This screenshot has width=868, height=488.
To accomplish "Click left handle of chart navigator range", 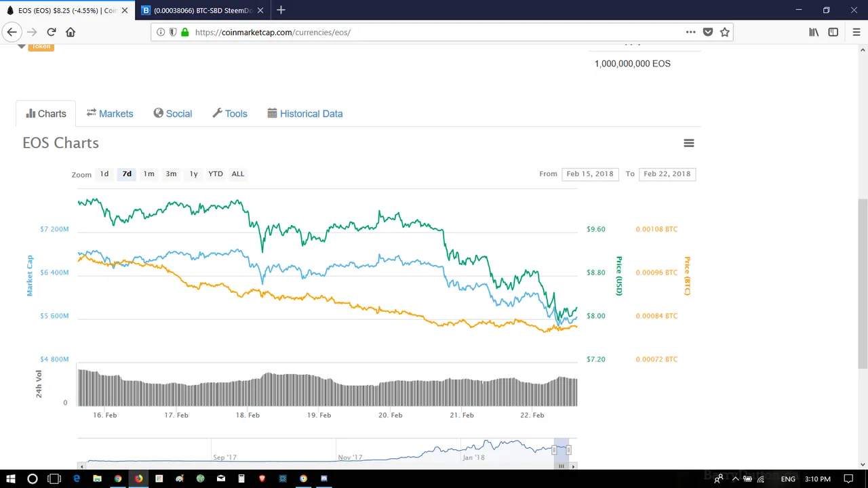I will point(554,450).
